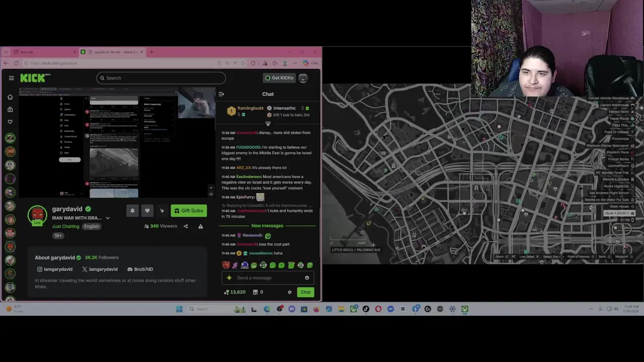Open Opera browser from taskbar
Image resolution: width=644 pixels, height=362 pixels.
point(378,309)
